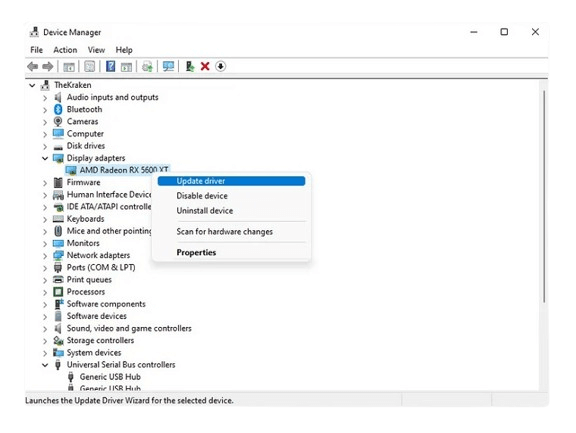Click the Help question-mark toolbar icon
This screenshot has width=576, height=433.
[110, 66]
